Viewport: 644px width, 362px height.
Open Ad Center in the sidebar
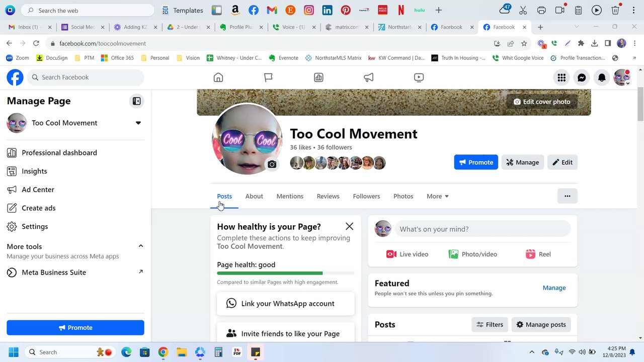[x=75, y=190]
